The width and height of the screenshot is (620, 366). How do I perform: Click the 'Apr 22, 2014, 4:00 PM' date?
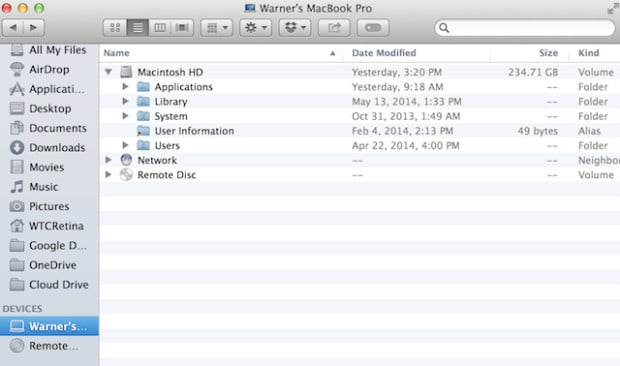click(x=406, y=145)
